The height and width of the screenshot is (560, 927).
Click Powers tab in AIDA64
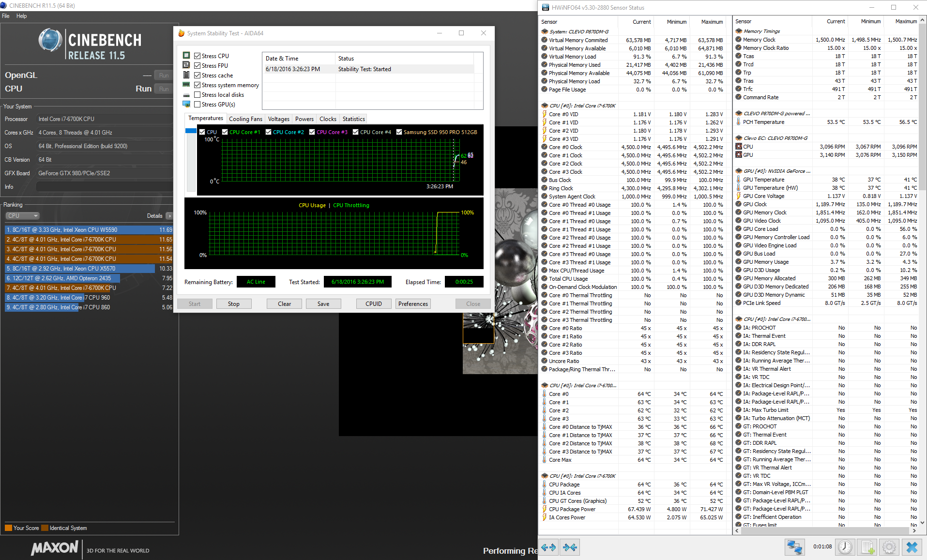pyautogui.click(x=304, y=119)
